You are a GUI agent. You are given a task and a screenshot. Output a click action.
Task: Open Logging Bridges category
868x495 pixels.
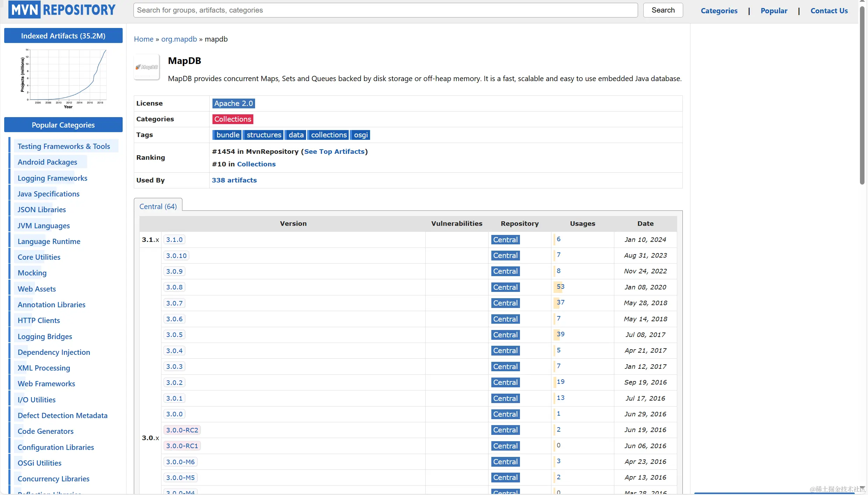tap(45, 337)
